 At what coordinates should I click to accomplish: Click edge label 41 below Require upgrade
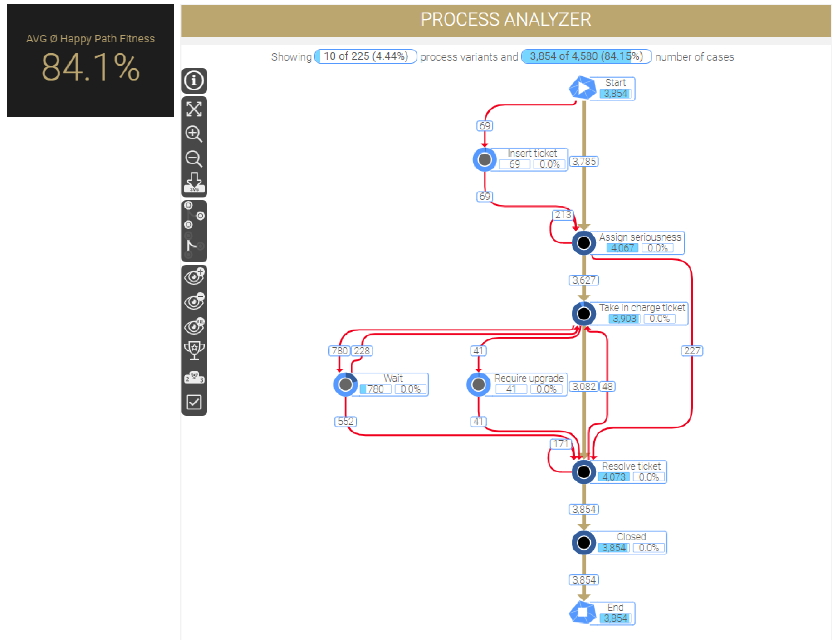tap(479, 422)
